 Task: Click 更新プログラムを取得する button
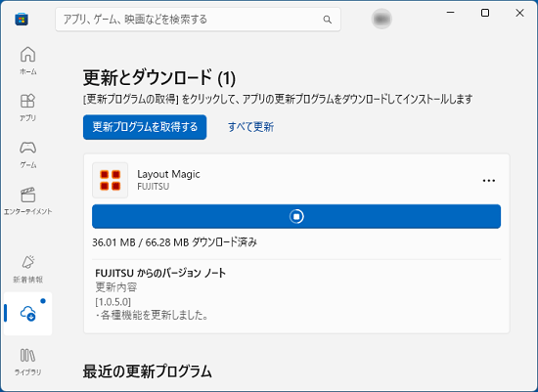145,127
